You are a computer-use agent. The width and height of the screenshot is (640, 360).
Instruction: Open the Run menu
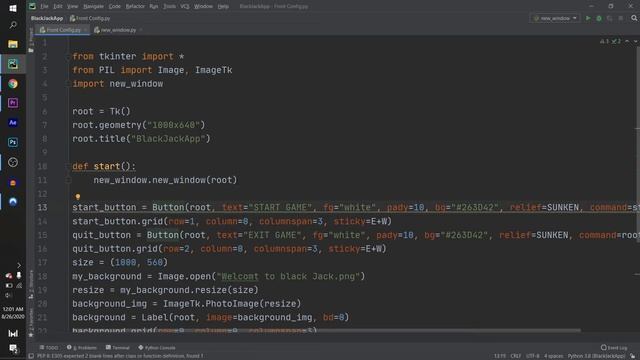click(x=153, y=6)
